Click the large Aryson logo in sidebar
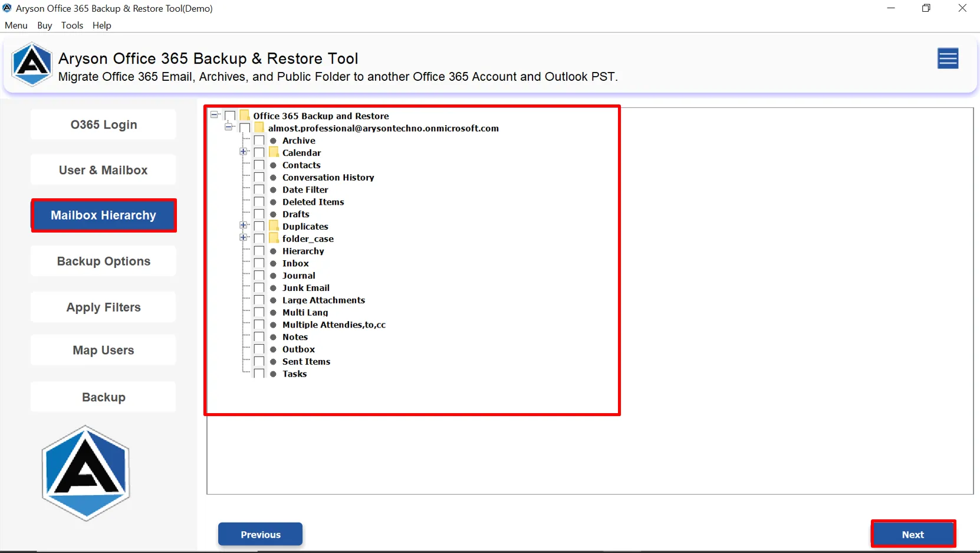 [86, 473]
